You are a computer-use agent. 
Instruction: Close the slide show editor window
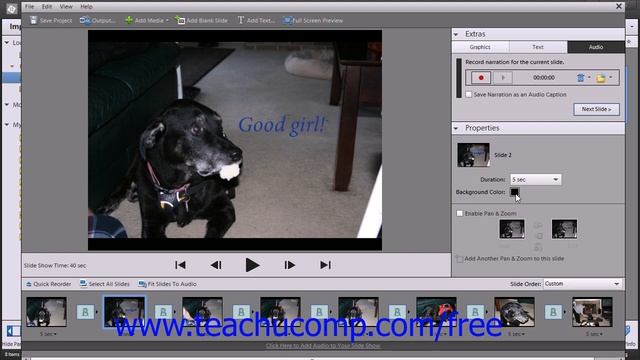pos(619,6)
